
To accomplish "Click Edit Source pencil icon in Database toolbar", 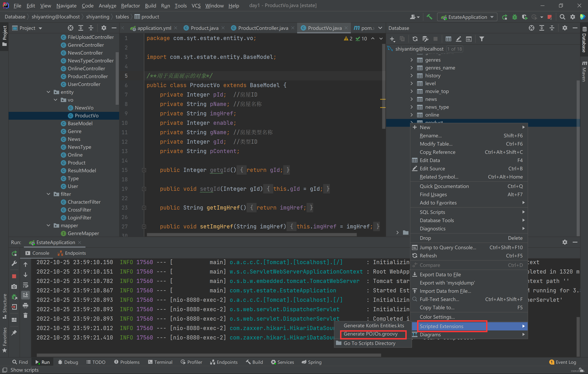I will (459, 39).
